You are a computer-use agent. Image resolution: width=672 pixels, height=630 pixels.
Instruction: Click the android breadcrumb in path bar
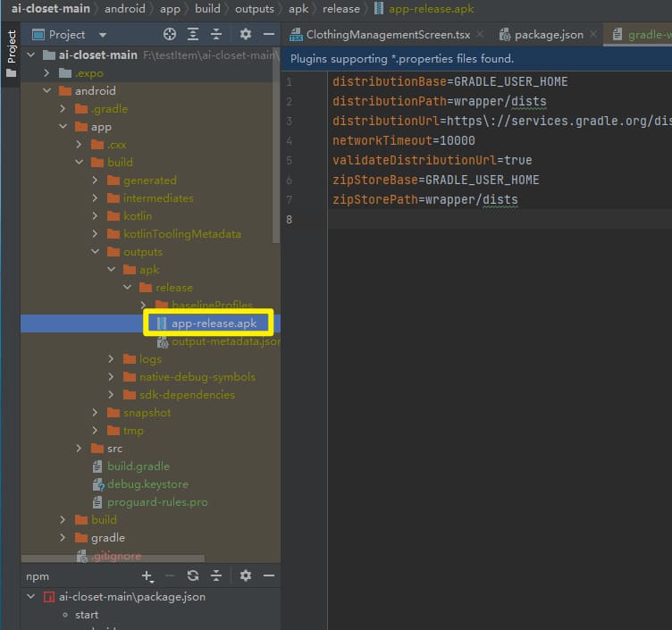coord(124,9)
